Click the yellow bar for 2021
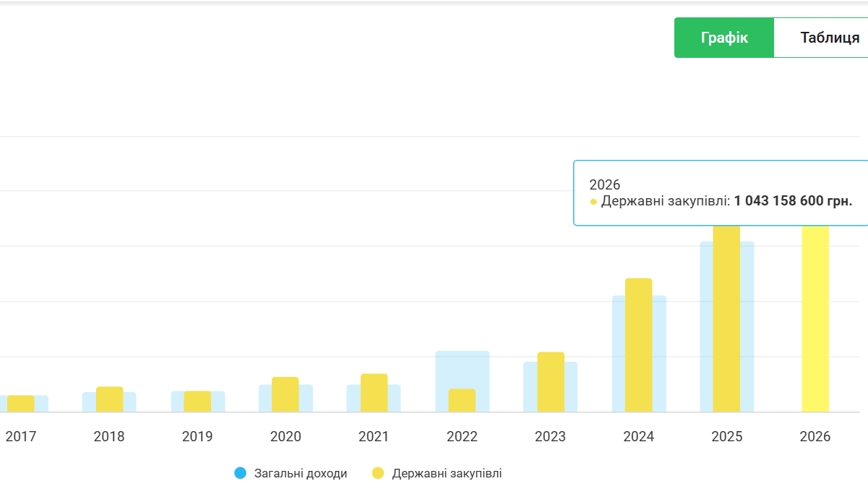Screen dimensions: 868x489 374,393
